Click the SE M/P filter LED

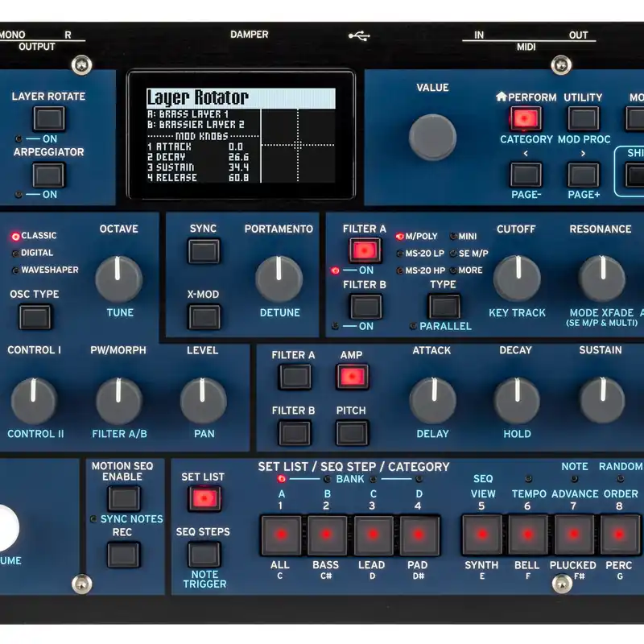453,254
